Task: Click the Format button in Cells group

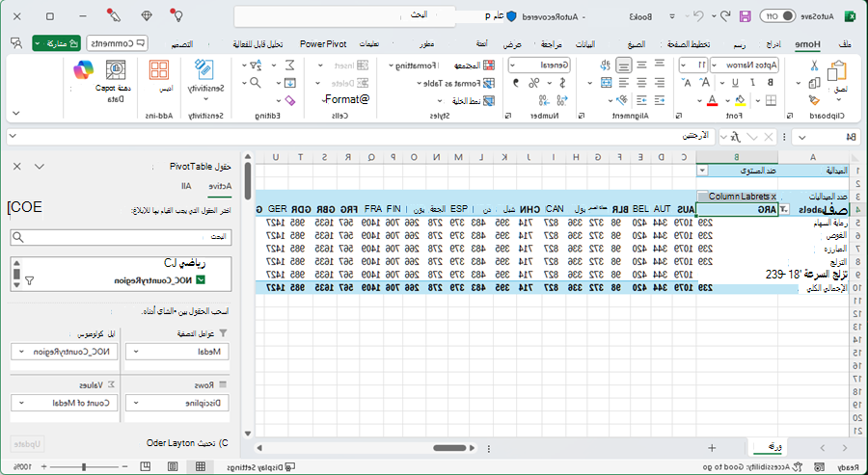Action: click(x=346, y=99)
